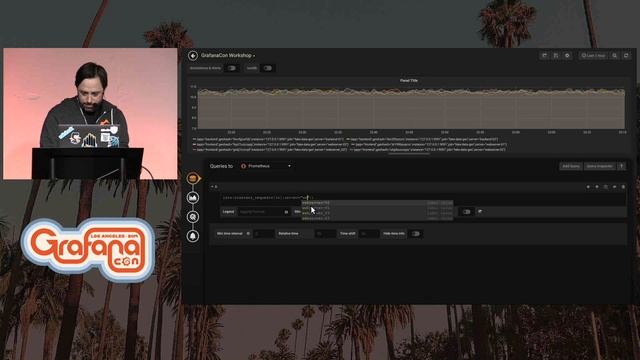Open the GrafanaCon Workshop dashboard picker
640x360 pixels.
pos(228,56)
